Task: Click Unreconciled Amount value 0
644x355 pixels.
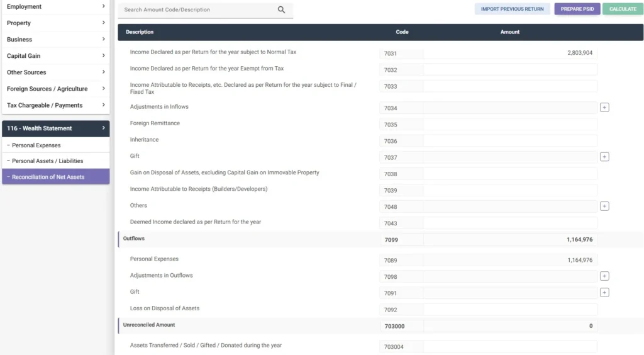Action: [510, 326]
